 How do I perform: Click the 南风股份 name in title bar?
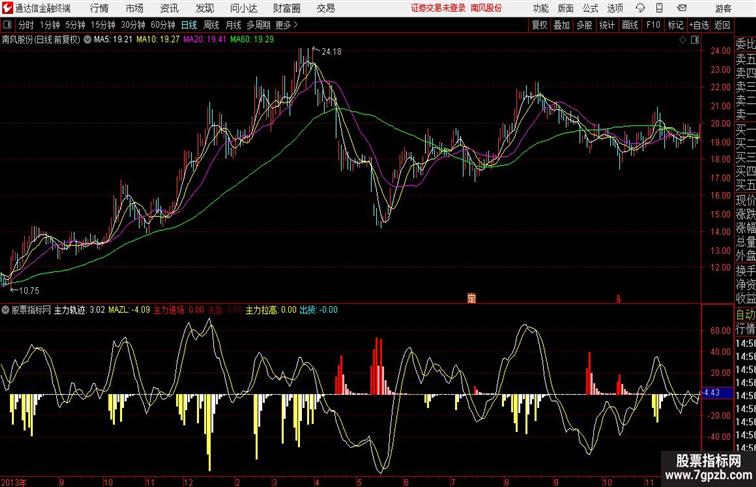[x=486, y=8]
